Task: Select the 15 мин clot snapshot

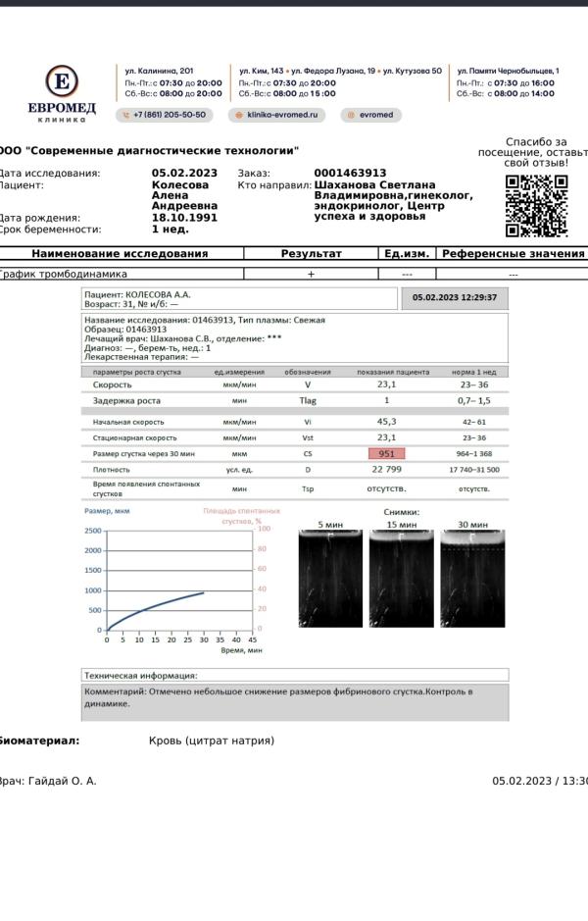Action: click(x=402, y=579)
